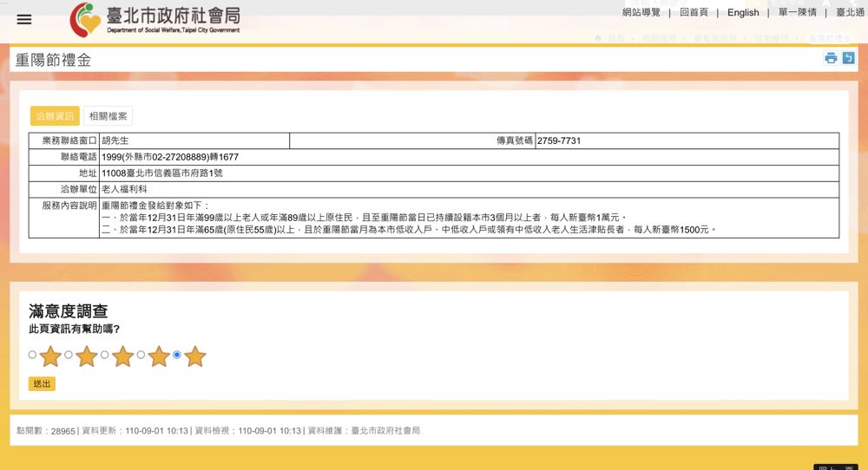
Task: Click the address 11008臺北市信義區市府路1號
Action: (161, 173)
